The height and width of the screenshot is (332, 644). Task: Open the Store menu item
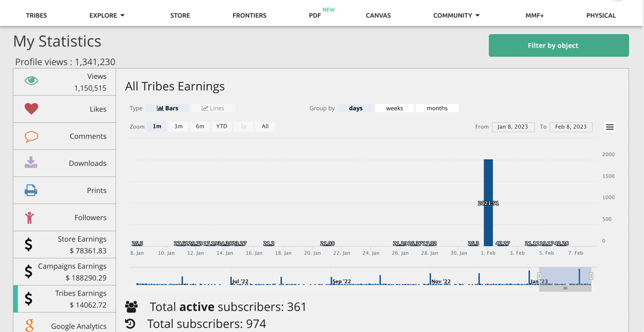(x=180, y=16)
